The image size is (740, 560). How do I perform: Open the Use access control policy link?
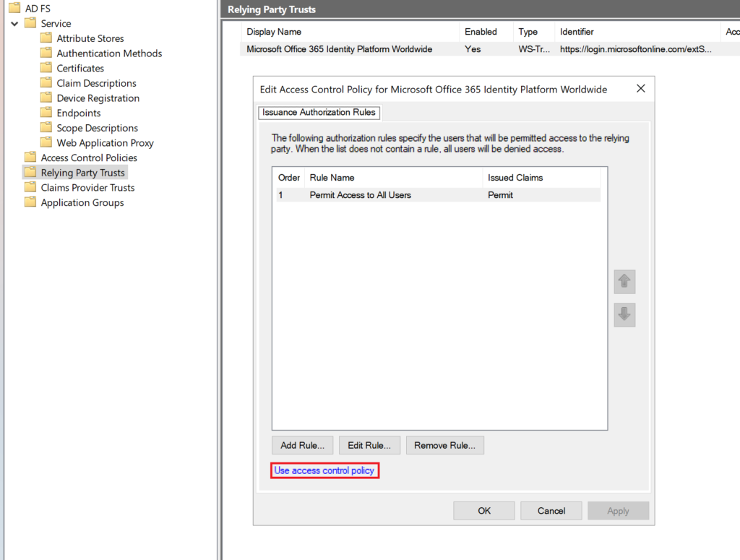(324, 470)
